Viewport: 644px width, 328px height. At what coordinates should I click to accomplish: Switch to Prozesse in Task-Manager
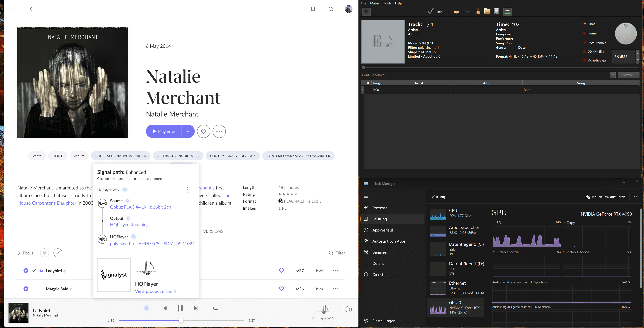(x=392, y=208)
